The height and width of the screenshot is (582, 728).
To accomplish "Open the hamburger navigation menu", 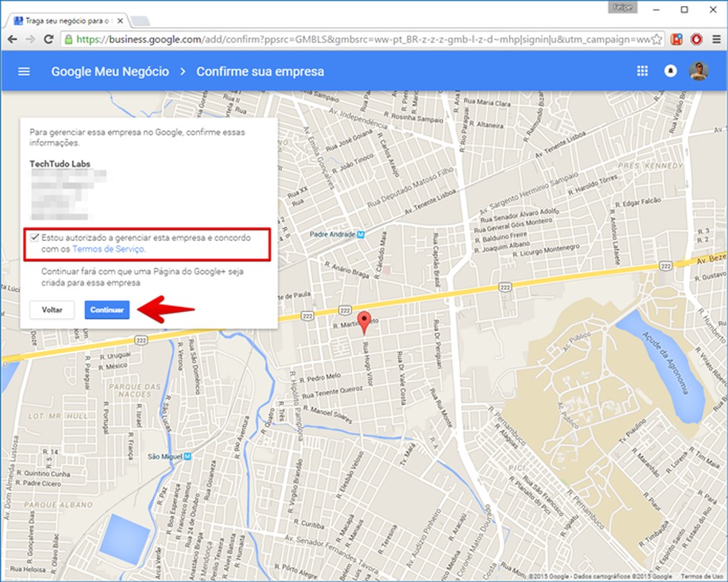I will click(x=24, y=72).
